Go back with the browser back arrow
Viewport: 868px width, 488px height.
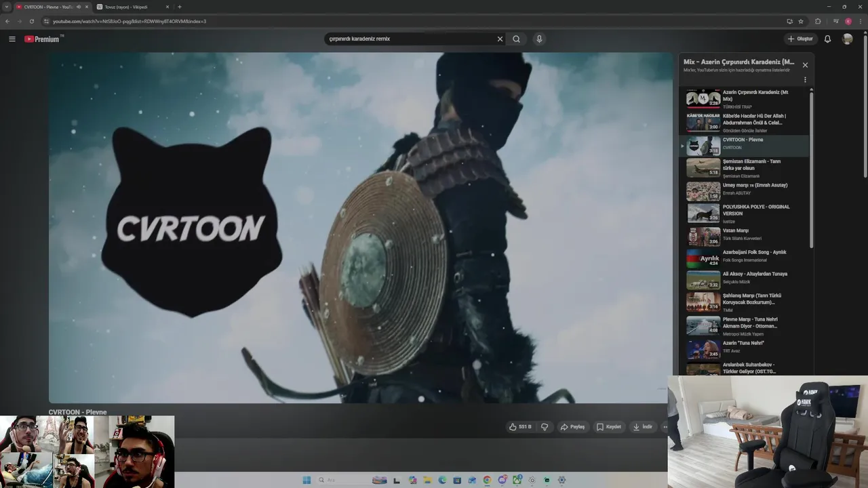7,21
